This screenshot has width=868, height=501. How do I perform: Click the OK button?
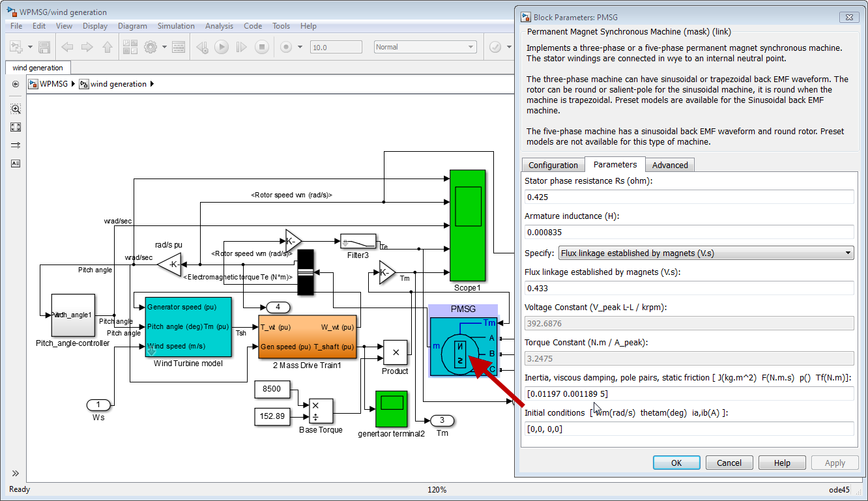pos(676,463)
